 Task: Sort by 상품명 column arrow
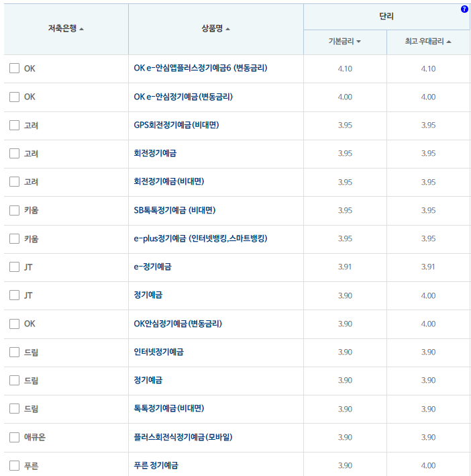point(227,29)
